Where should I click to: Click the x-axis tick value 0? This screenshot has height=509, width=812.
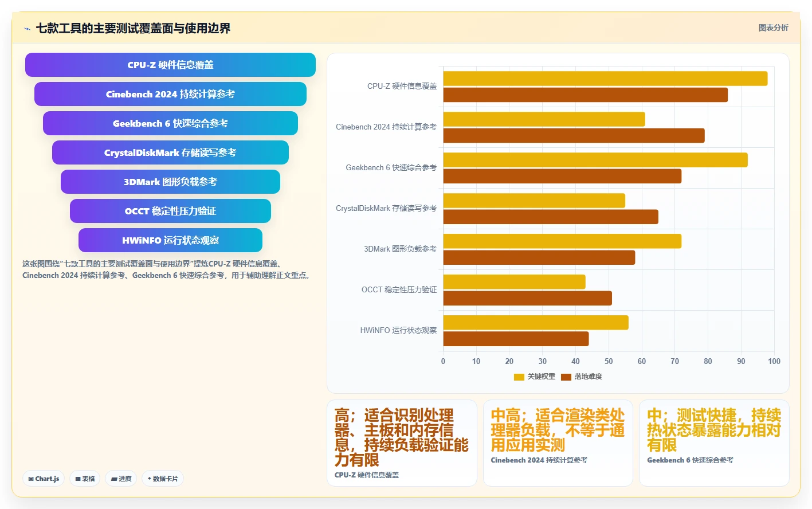pyautogui.click(x=443, y=362)
